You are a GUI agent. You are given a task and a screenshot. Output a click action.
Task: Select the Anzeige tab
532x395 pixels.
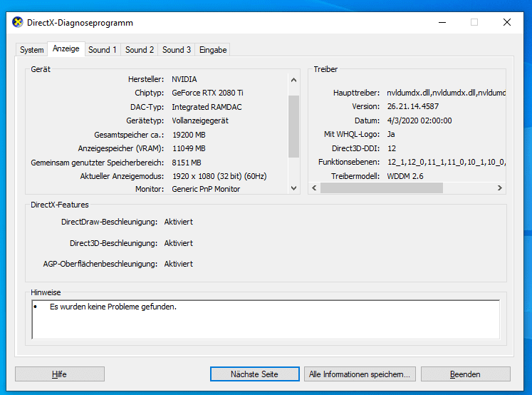(66, 49)
